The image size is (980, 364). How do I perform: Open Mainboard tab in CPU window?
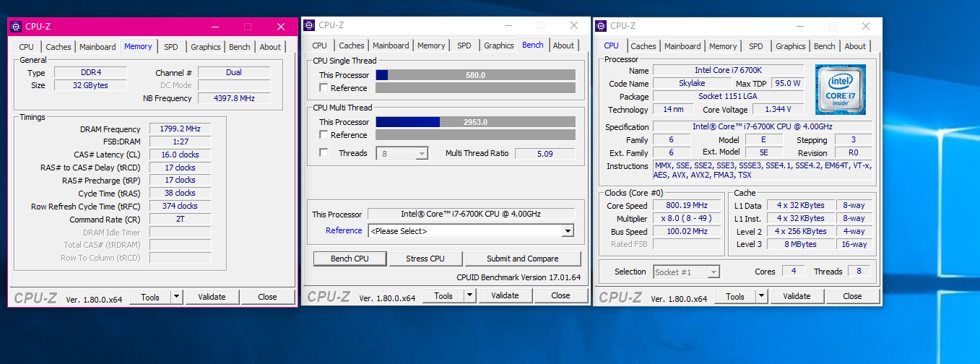tap(682, 46)
